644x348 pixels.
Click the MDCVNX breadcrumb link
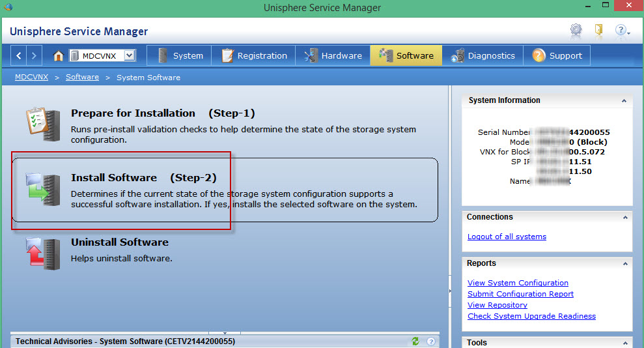[x=32, y=78]
